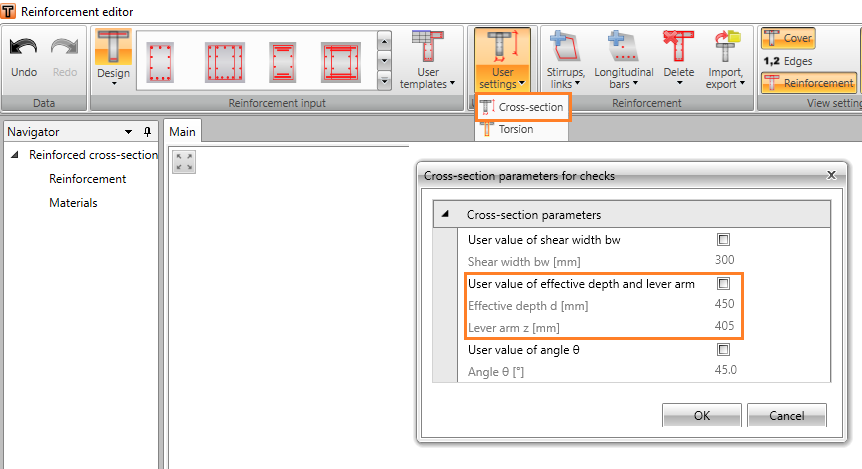The height and width of the screenshot is (469, 862).
Task: Click the Redo icon
Action: coord(64,48)
